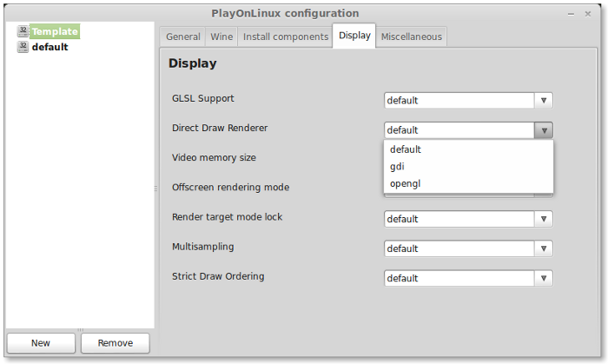Image resolution: width=608 pixels, height=364 pixels.
Task: Click the Multisampling combo box field
Action: coord(459,248)
